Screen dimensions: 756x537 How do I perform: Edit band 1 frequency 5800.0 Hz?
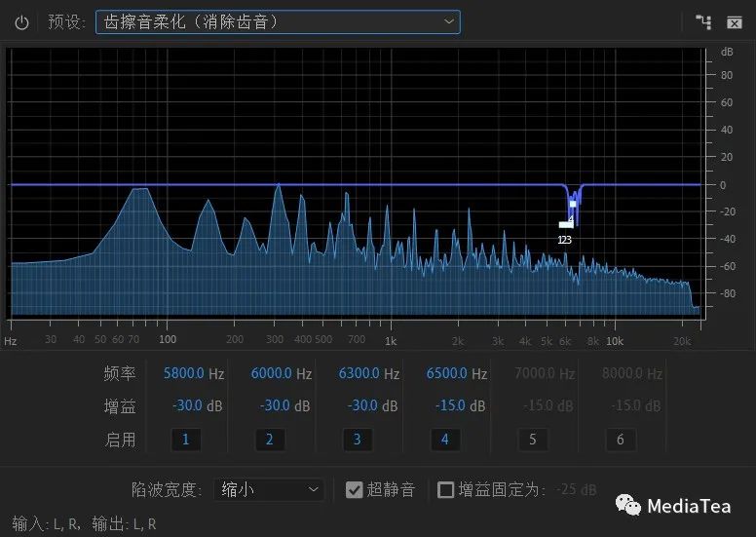coord(193,373)
